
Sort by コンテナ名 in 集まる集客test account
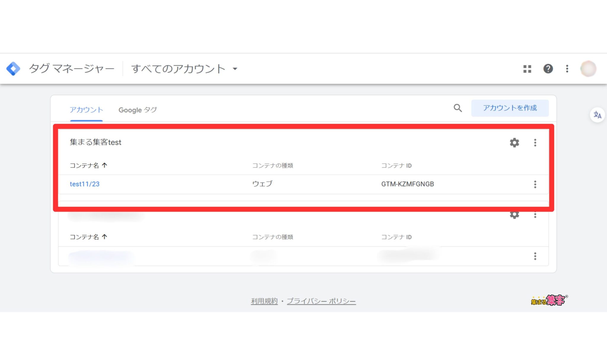tap(88, 166)
